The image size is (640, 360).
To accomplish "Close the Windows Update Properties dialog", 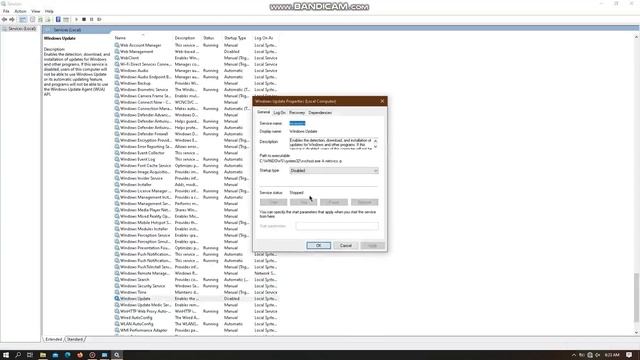I will click(382, 101).
